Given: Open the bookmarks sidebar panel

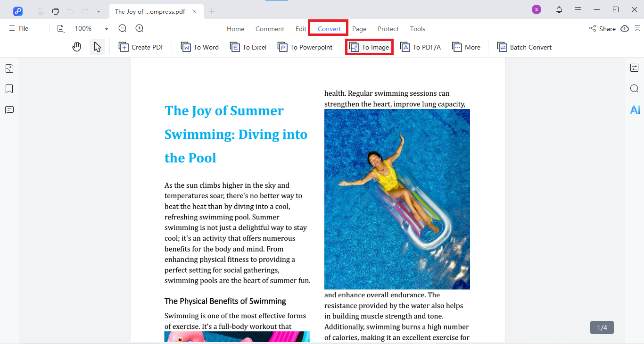Looking at the screenshot, I should pos(9,89).
